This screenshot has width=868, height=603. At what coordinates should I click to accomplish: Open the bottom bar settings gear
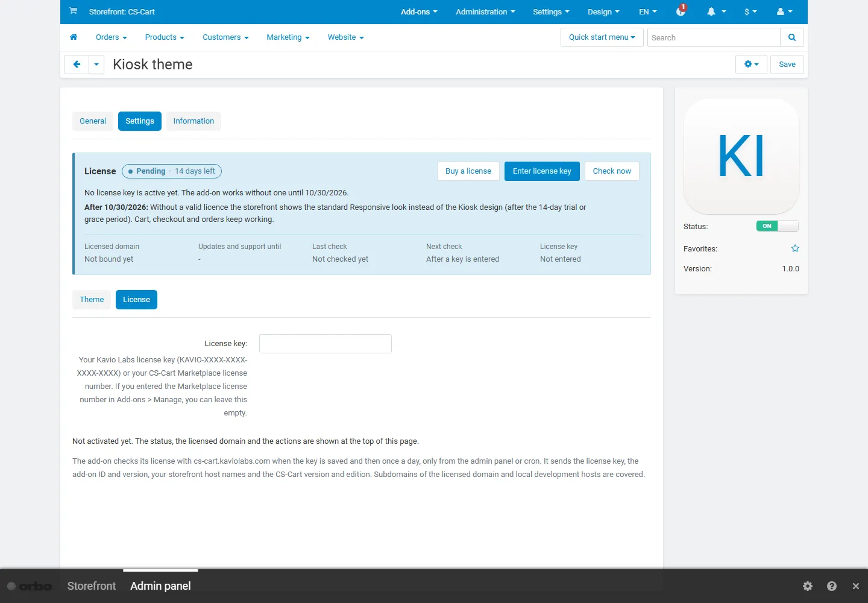(808, 586)
